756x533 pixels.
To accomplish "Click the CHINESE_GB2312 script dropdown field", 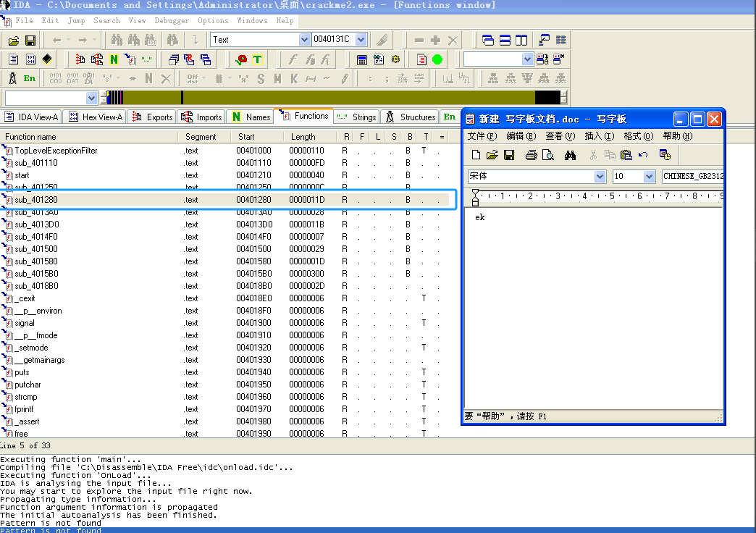I will [x=692, y=177].
